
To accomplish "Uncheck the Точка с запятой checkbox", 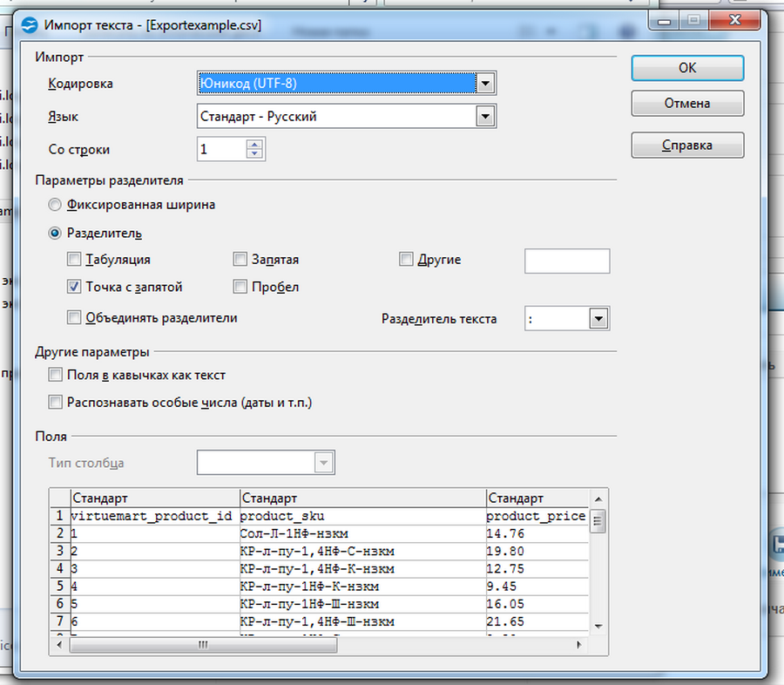I will 75,287.
